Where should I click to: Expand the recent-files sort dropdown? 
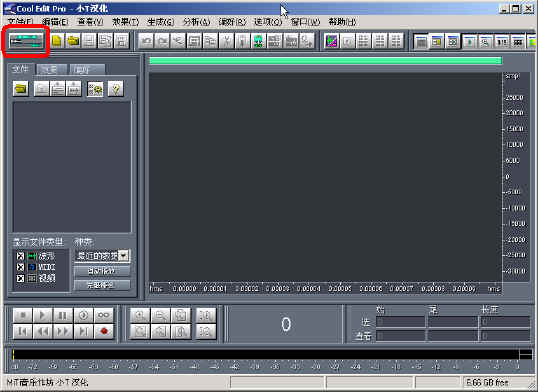coord(124,256)
